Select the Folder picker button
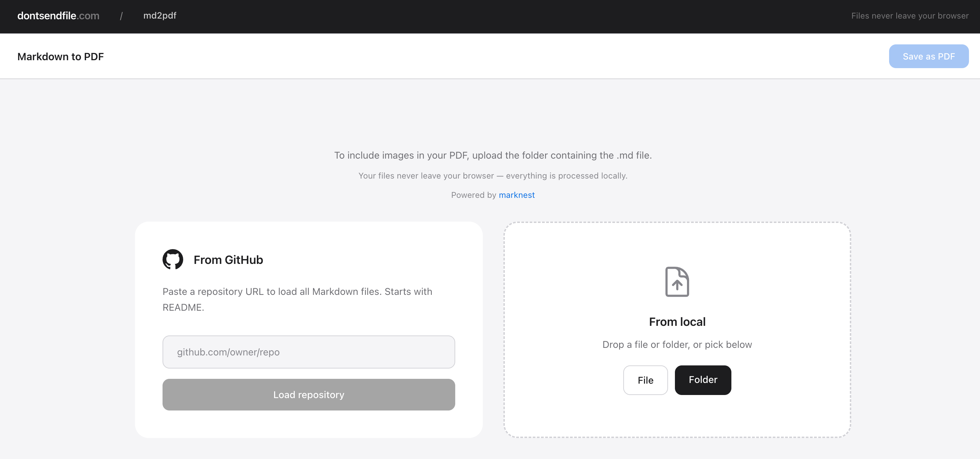 tap(703, 380)
